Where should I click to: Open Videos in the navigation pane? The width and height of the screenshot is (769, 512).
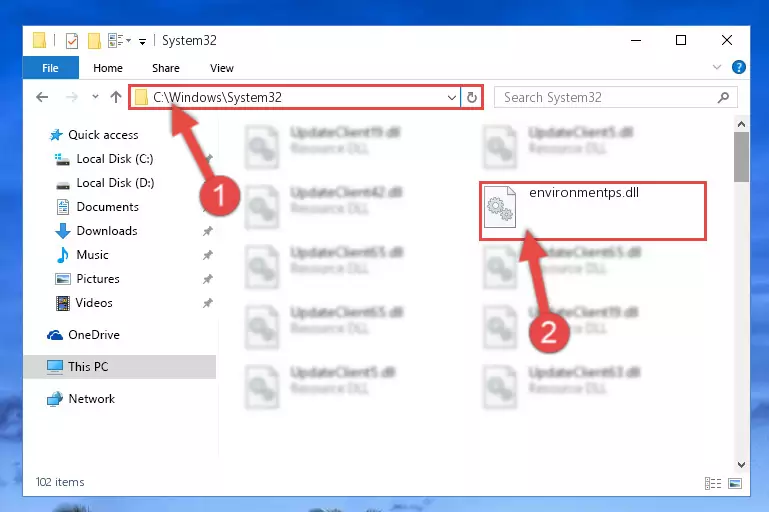(x=94, y=303)
